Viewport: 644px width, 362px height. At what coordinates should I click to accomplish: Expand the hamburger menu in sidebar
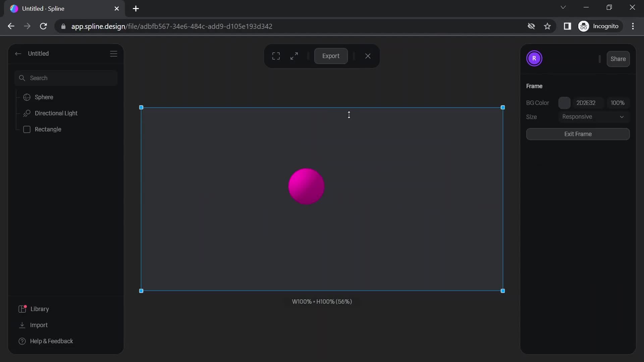[x=114, y=54]
